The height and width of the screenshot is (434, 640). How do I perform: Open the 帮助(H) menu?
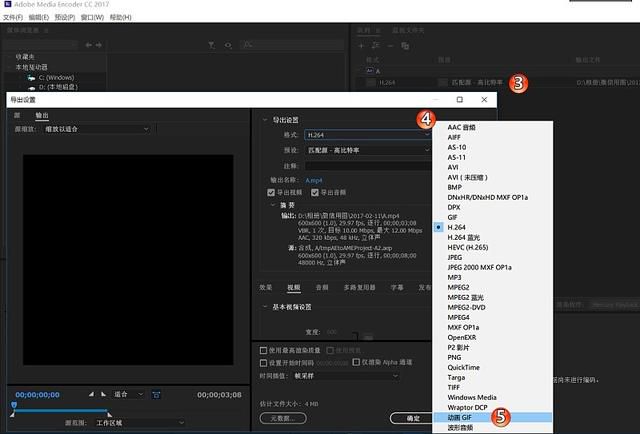click(x=120, y=17)
